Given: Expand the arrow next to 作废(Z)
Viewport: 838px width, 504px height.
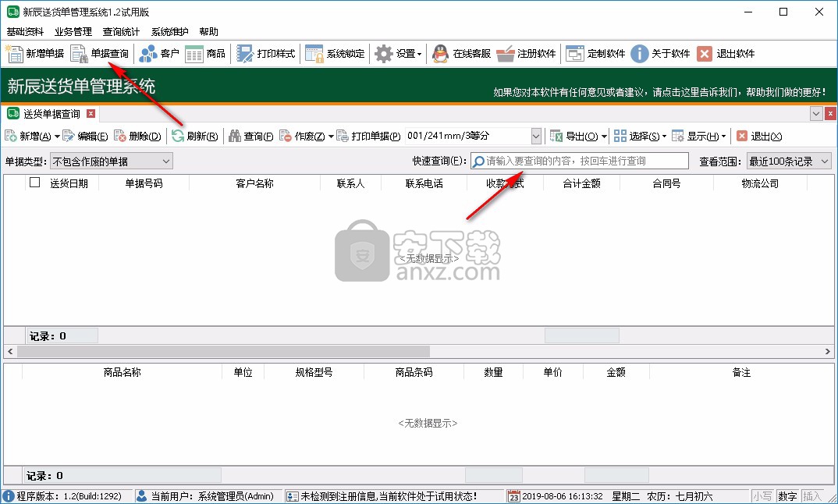Looking at the screenshot, I should click(331, 137).
